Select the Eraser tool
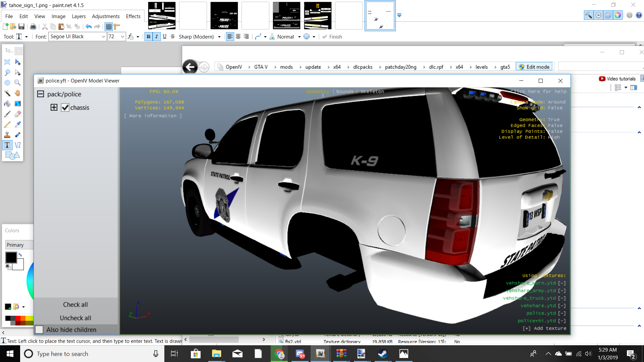The height and width of the screenshot is (362, 644). click(x=18, y=114)
